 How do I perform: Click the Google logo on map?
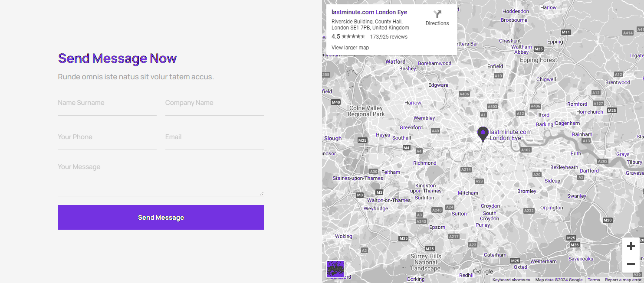click(483, 272)
